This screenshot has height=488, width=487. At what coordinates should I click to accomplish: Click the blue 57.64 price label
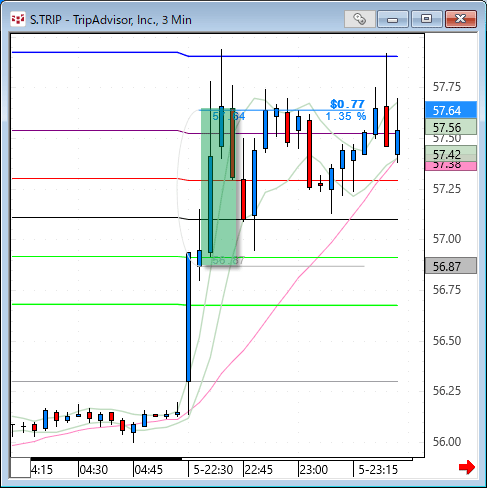click(451, 110)
